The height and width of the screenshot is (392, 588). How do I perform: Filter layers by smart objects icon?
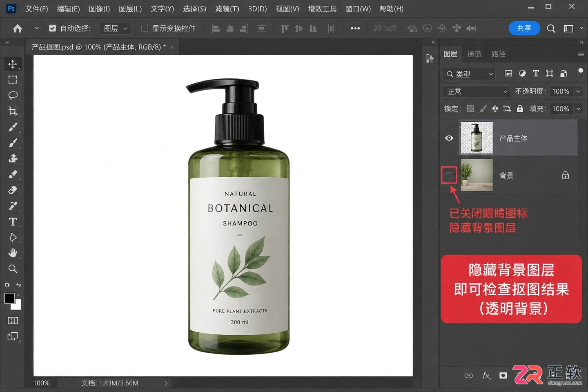point(563,73)
